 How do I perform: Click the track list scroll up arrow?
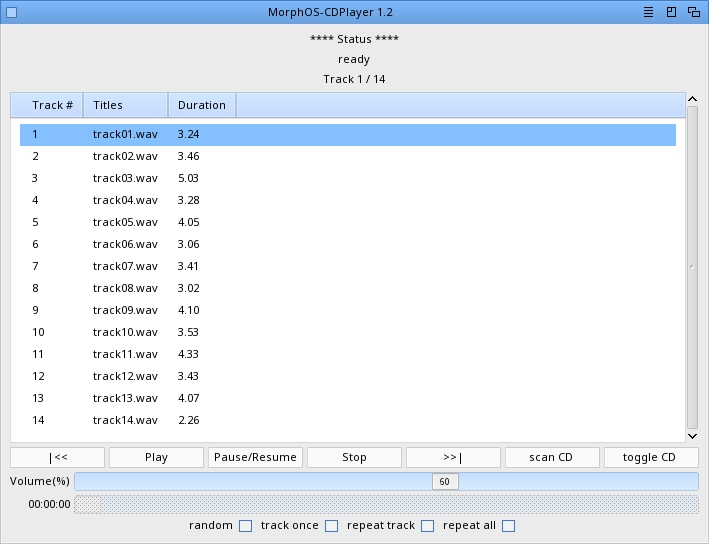tap(692, 99)
